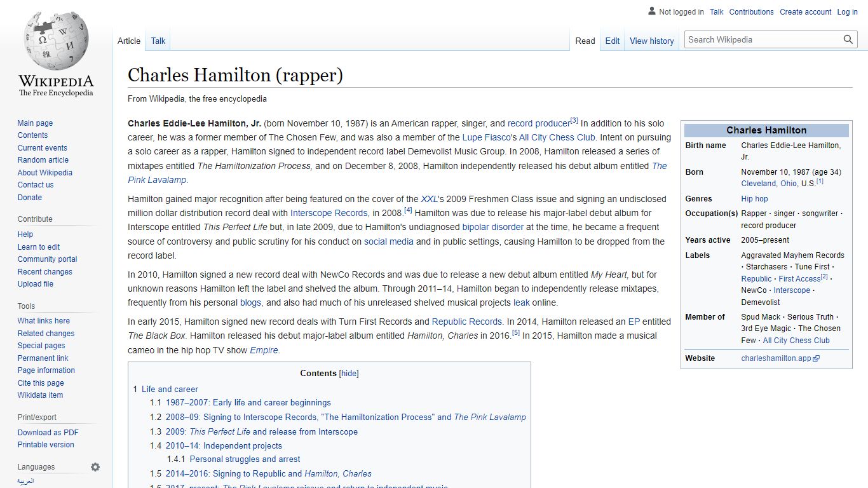The image size is (868, 488).
Task: Open Upload file
Action: 36,284
